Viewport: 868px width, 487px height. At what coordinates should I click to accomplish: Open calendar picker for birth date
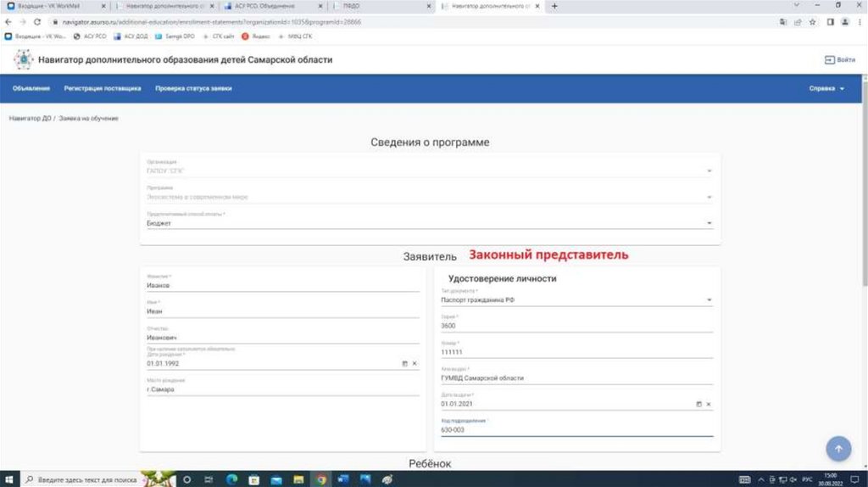click(404, 363)
